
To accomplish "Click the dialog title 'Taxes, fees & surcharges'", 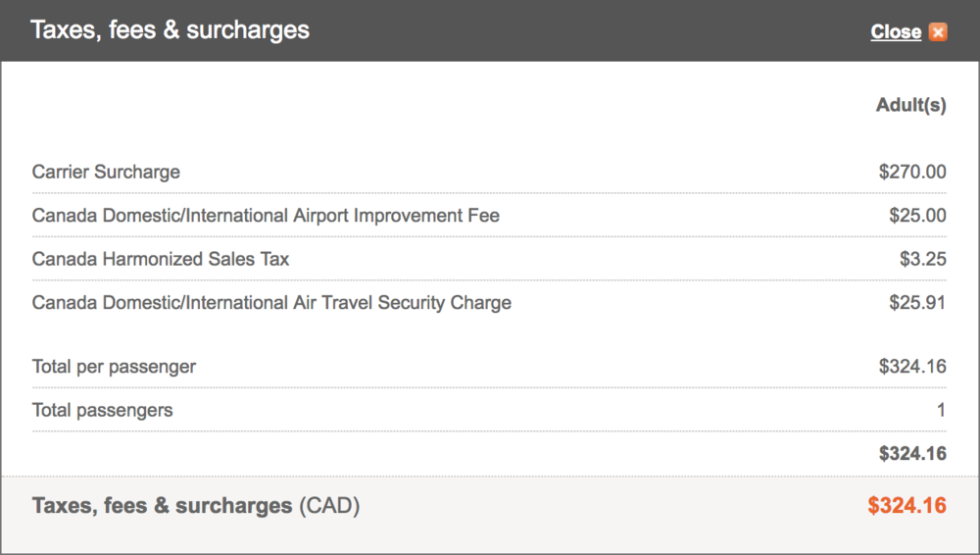I will click(x=170, y=29).
